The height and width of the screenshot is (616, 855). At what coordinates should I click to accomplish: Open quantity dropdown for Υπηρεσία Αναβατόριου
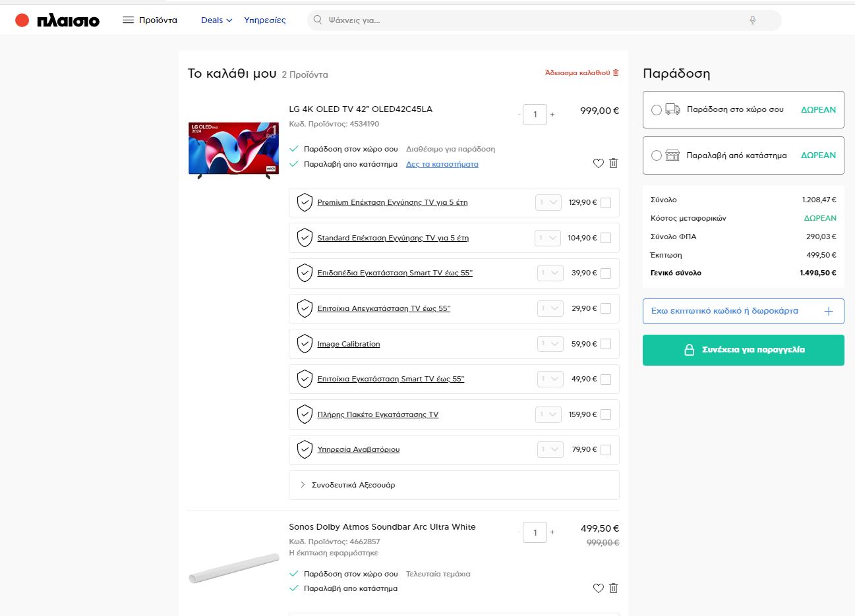pos(550,450)
